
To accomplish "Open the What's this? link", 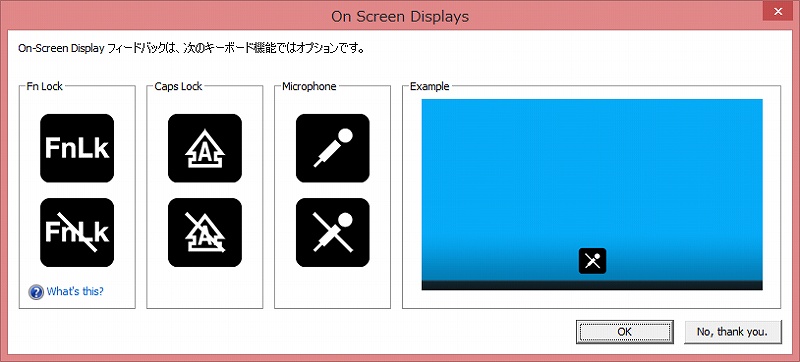I will [75, 292].
